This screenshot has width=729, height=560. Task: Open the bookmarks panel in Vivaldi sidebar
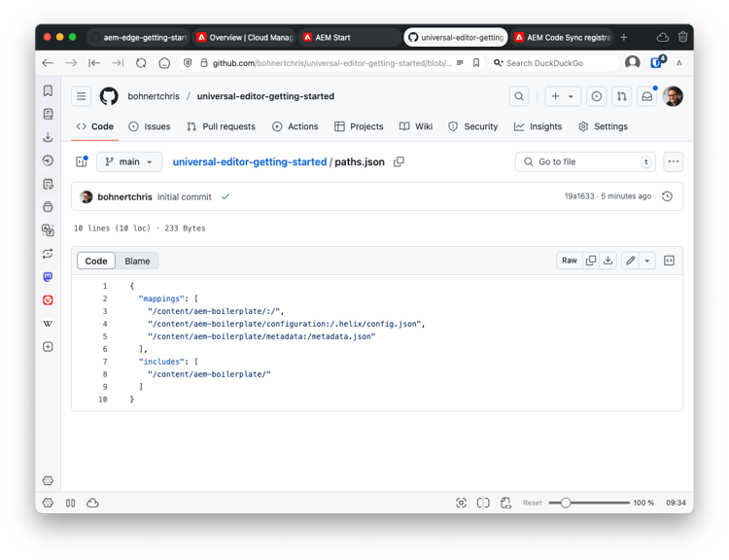(x=48, y=90)
